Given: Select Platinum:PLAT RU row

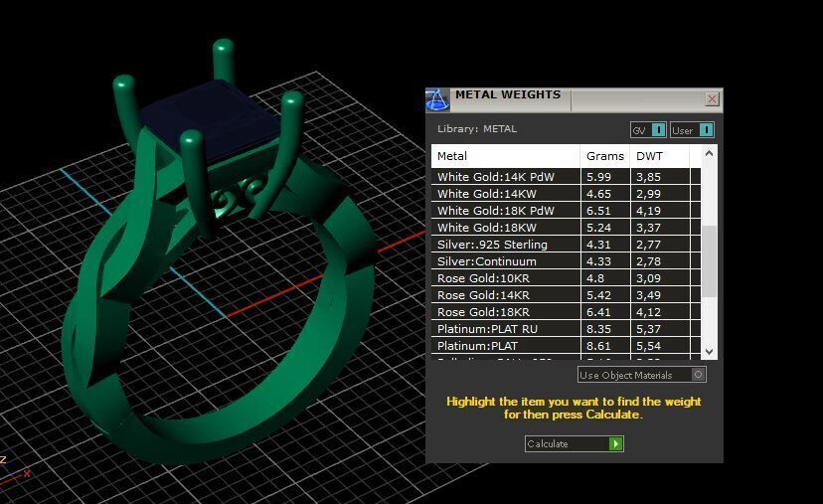Looking at the screenshot, I should pos(566,329).
